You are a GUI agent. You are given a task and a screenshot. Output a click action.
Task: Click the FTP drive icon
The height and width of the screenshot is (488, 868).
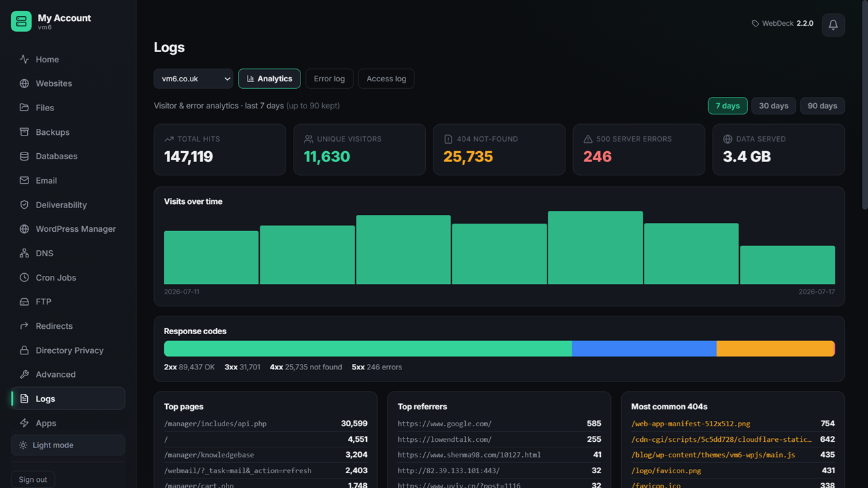coord(24,302)
